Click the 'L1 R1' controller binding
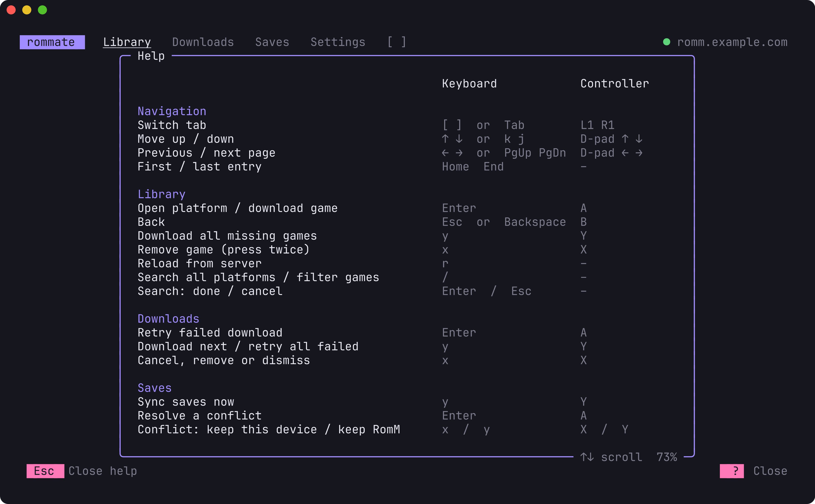Image resolution: width=815 pixels, height=504 pixels. coord(597,125)
